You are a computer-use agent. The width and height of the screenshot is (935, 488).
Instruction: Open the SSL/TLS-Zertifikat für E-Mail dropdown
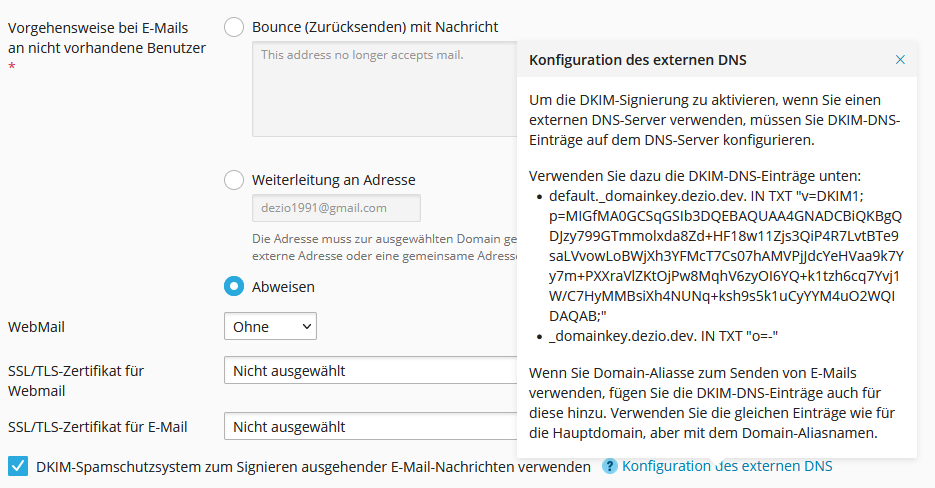[370, 427]
